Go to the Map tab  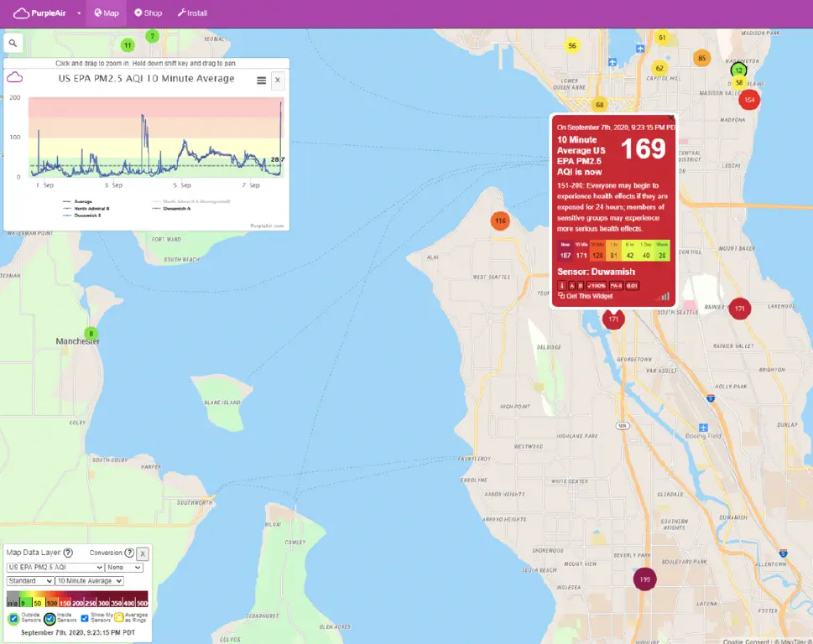[107, 13]
